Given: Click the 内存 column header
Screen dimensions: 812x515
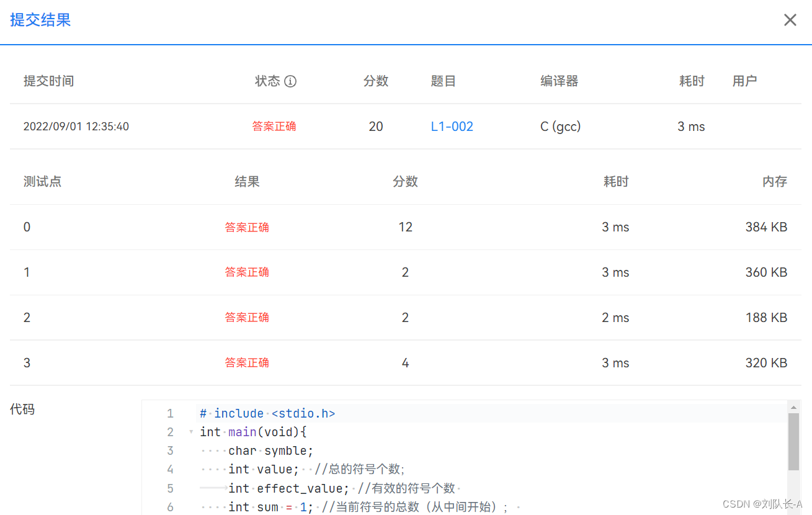Looking at the screenshot, I should click(774, 181).
